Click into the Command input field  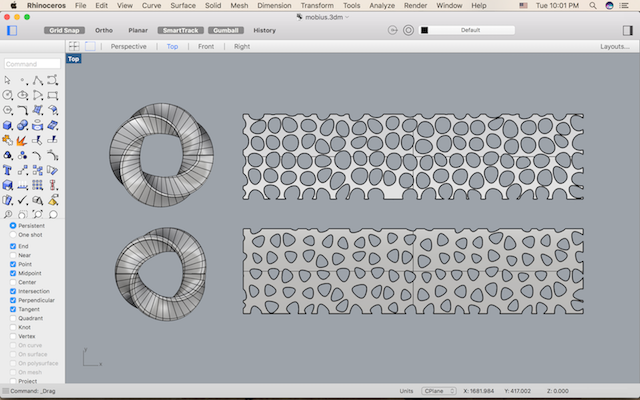coord(33,64)
